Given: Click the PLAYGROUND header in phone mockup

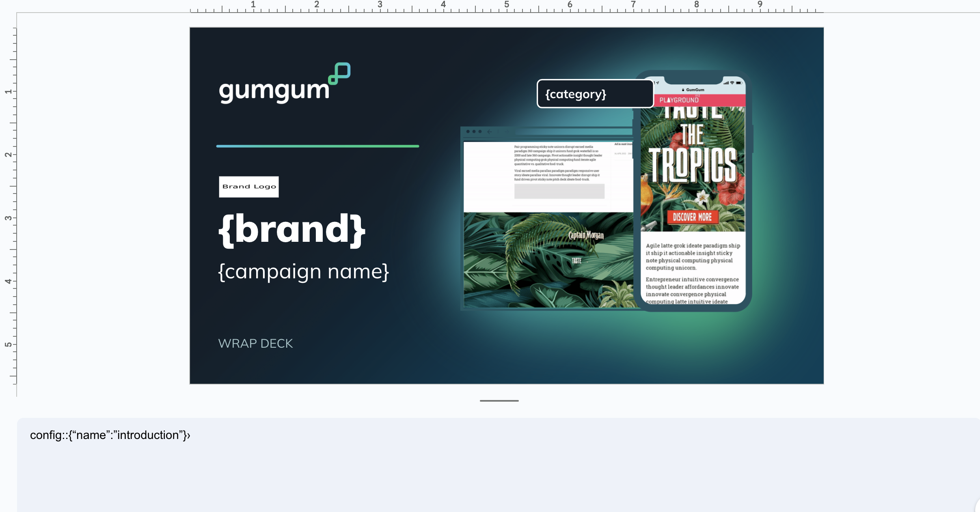Looking at the screenshot, I should (693, 100).
